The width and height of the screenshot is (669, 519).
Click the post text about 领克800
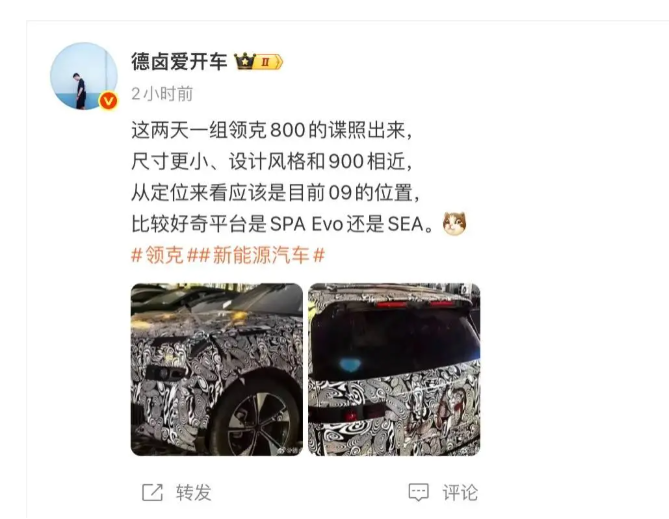272,130
